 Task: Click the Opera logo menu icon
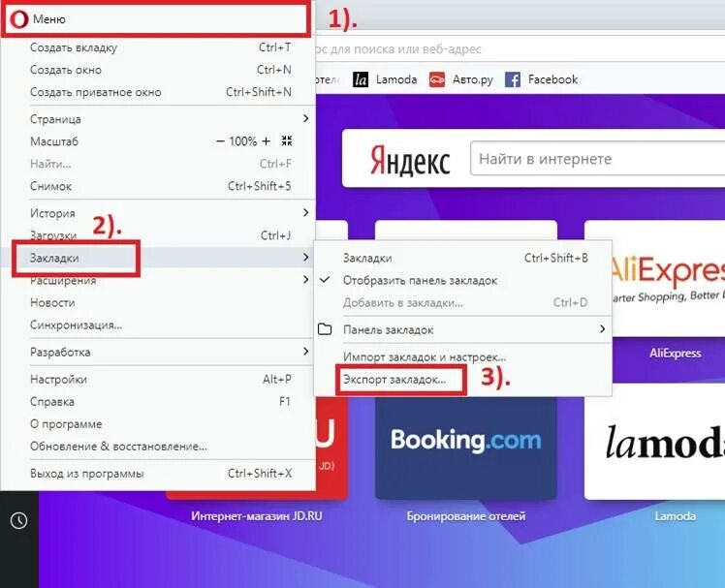click(19, 19)
